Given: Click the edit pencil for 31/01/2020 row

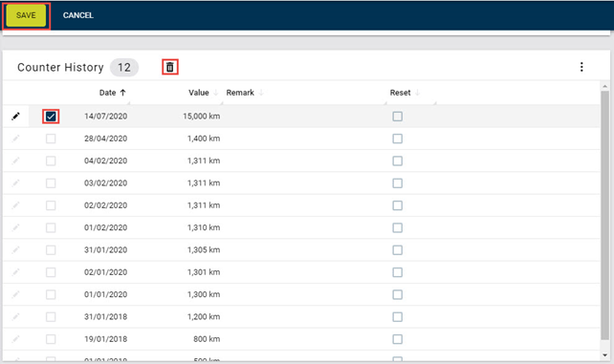Looking at the screenshot, I should (15, 250).
